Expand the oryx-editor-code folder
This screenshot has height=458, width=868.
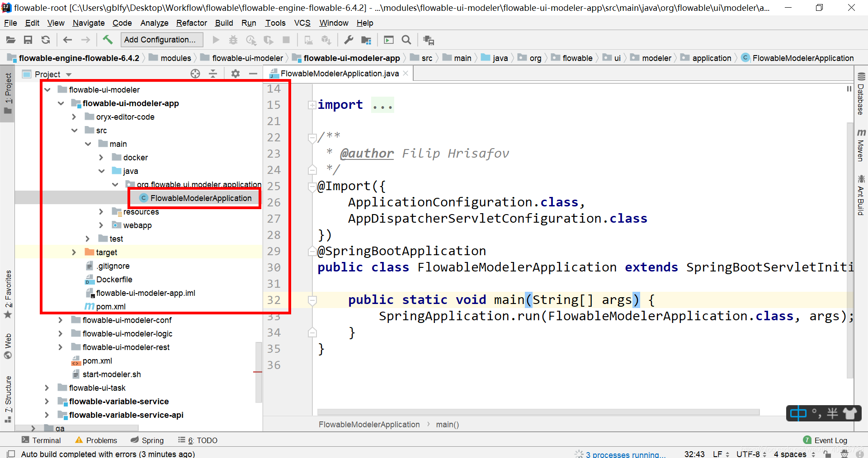pyautogui.click(x=74, y=117)
